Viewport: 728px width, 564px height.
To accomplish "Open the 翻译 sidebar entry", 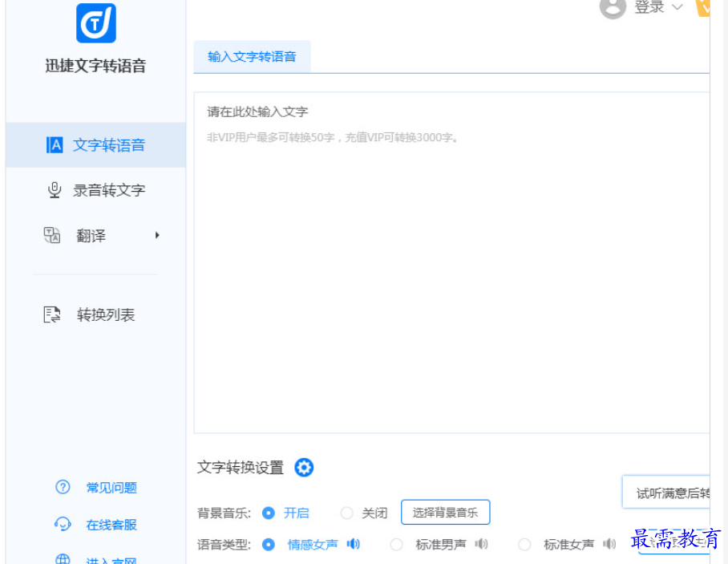I will [x=95, y=236].
